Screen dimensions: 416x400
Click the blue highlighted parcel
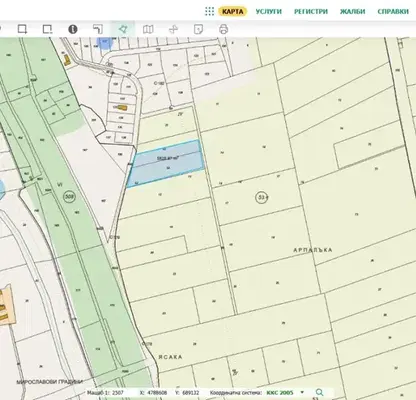pos(166,163)
